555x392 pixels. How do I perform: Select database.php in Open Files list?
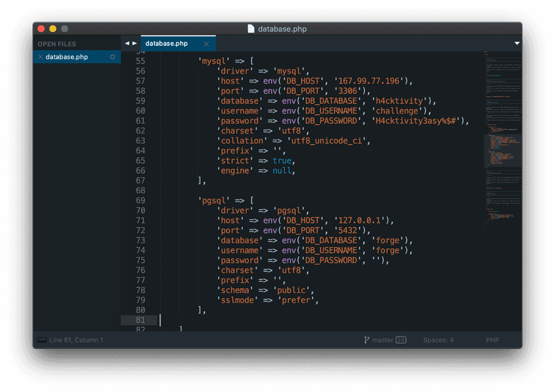pos(67,57)
